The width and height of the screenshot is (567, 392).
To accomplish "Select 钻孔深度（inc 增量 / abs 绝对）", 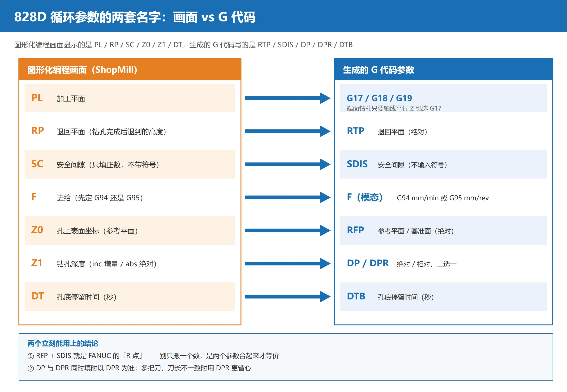I will point(107,264).
